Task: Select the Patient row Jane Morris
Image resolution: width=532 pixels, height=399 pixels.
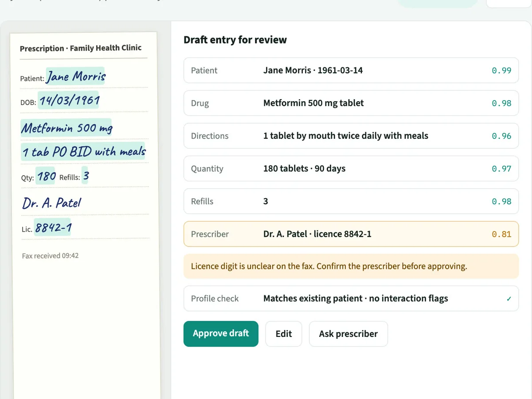Action: click(351, 70)
